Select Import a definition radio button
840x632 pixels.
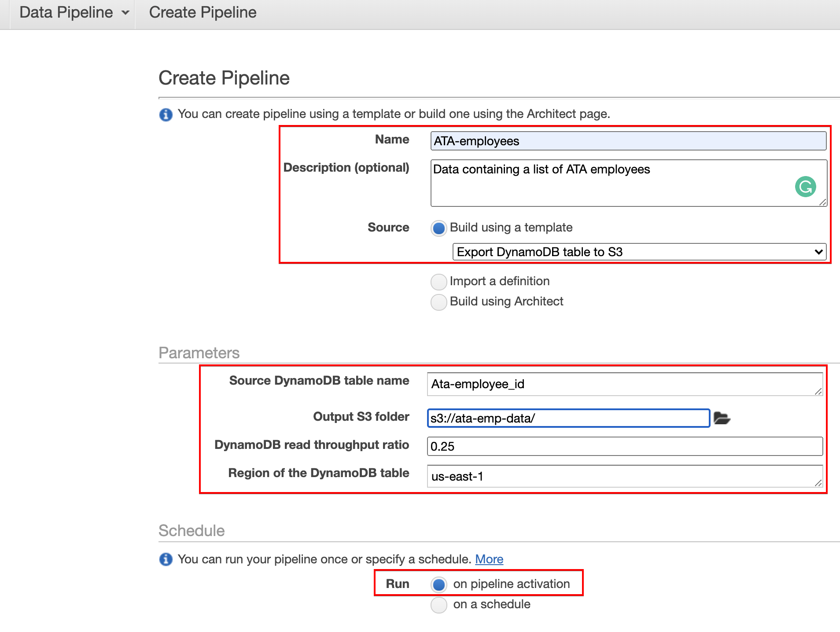tap(438, 282)
